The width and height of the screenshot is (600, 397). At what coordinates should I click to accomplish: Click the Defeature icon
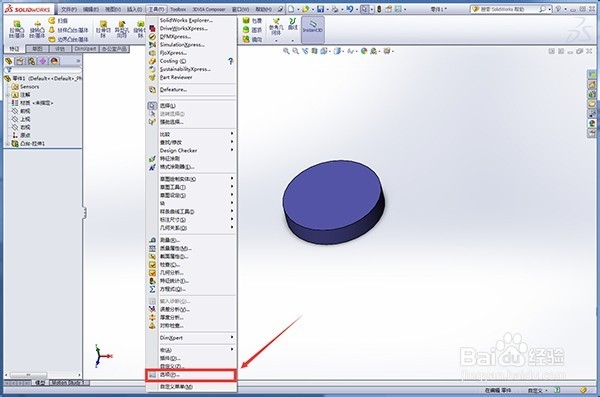pyautogui.click(x=152, y=90)
